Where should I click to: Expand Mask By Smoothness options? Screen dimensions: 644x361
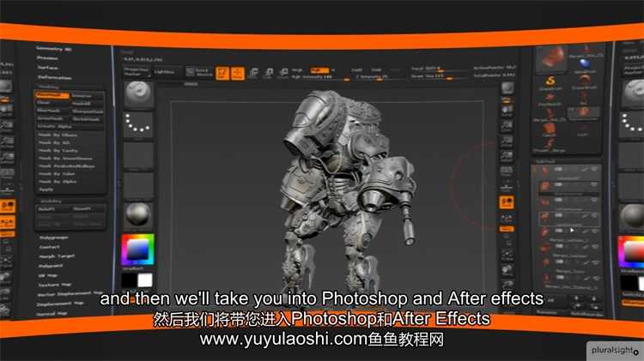pyautogui.click(x=65, y=159)
